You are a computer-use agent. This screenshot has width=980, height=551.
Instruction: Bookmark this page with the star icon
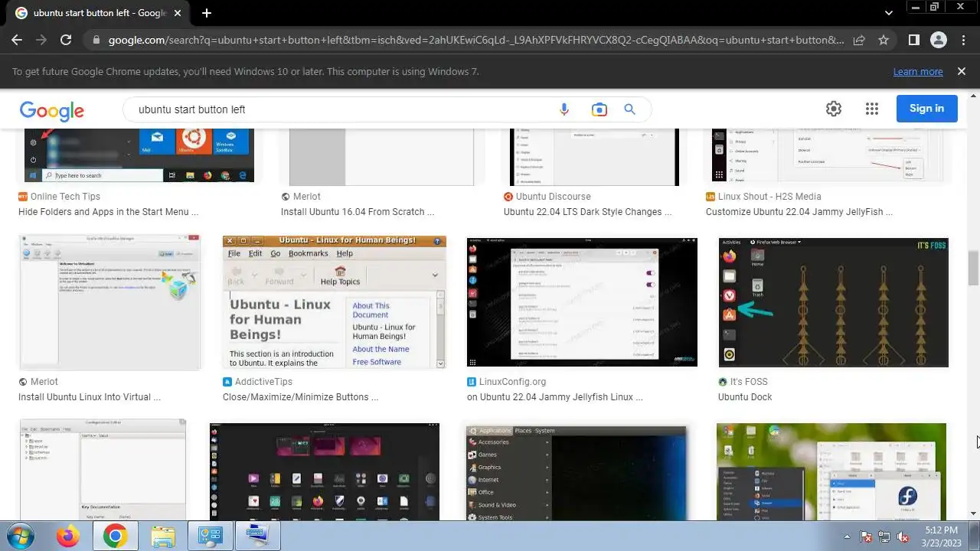884,40
